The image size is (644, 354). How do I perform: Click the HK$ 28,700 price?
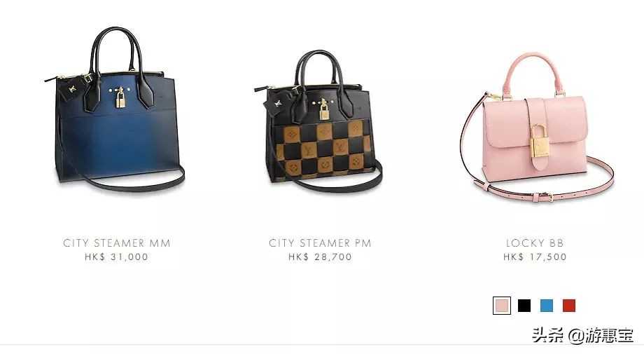tap(320, 257)
